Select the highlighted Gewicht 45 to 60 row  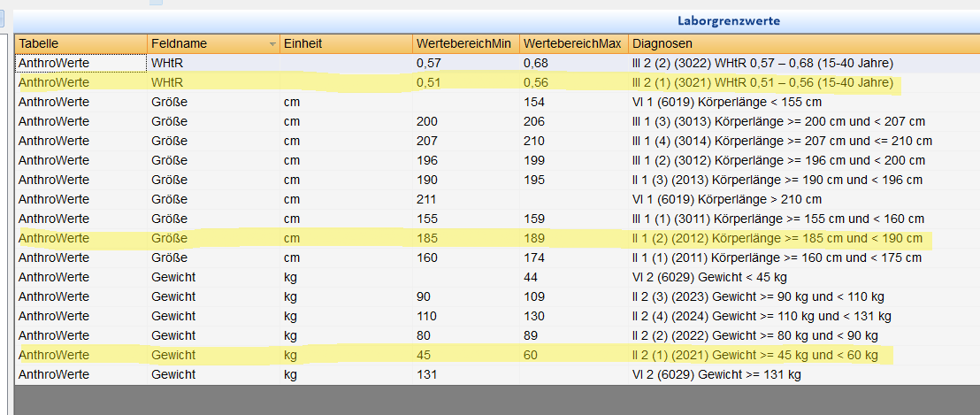[x=497, y=355]
